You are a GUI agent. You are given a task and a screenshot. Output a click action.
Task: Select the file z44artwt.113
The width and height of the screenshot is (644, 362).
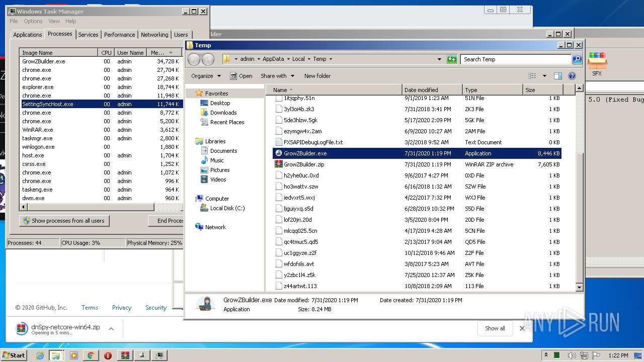[300, 286]
